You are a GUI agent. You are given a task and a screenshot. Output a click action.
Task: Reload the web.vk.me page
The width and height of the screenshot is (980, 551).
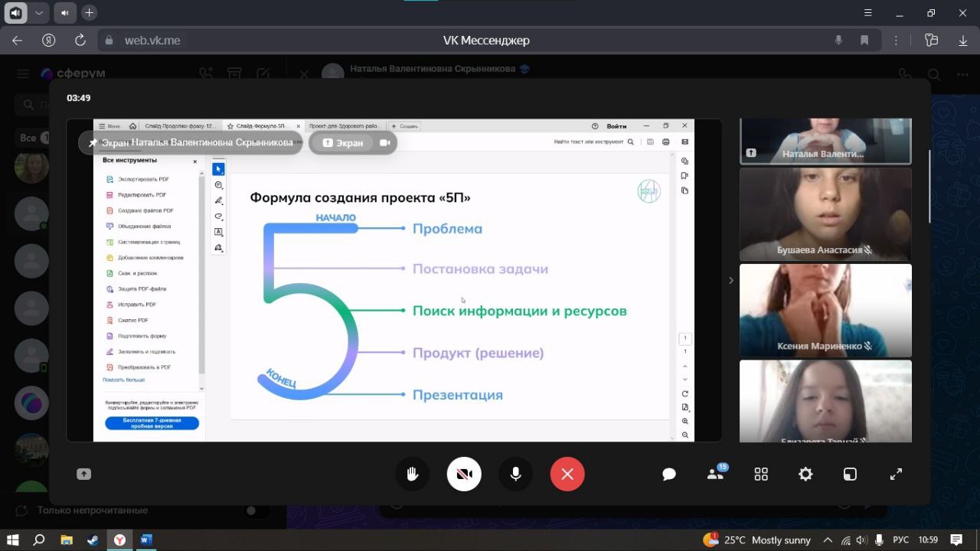pyautogui.click(x=80, y=40)
